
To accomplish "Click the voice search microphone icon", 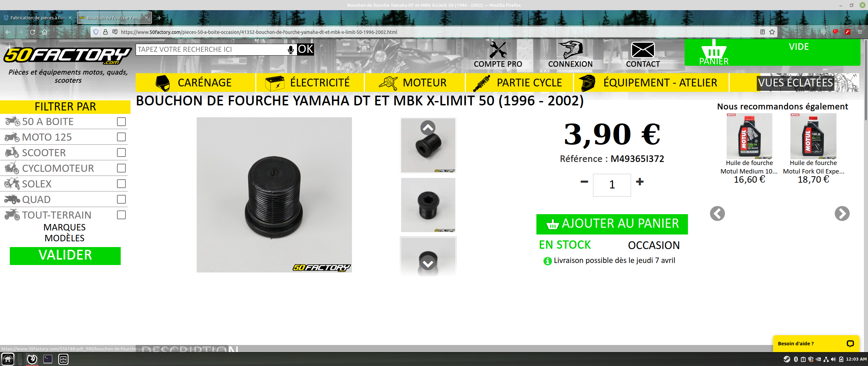I will 291,50.
